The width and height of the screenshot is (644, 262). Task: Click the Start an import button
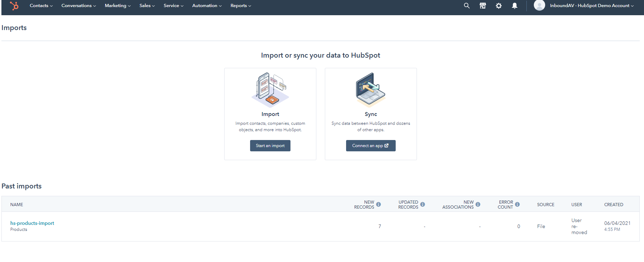(270, 146)
